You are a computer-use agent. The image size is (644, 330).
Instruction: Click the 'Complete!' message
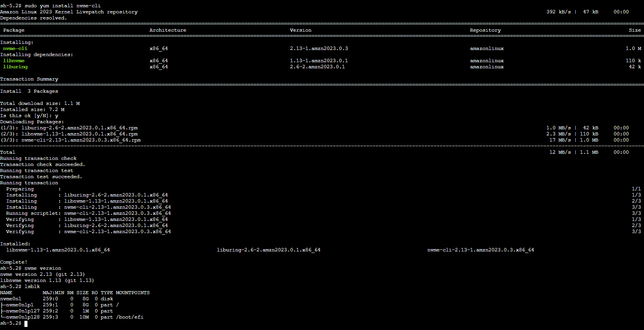(x=14, y=262)
